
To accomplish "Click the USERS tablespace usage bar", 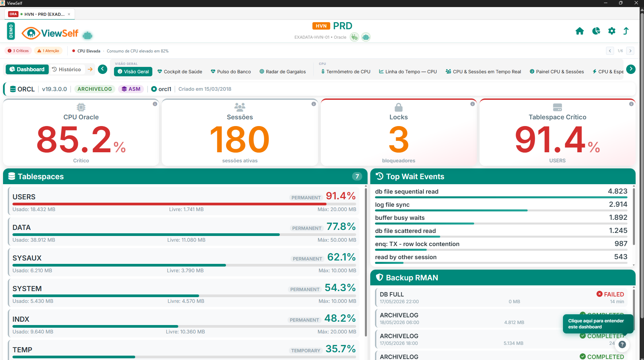I will click(x=184, y=204).
